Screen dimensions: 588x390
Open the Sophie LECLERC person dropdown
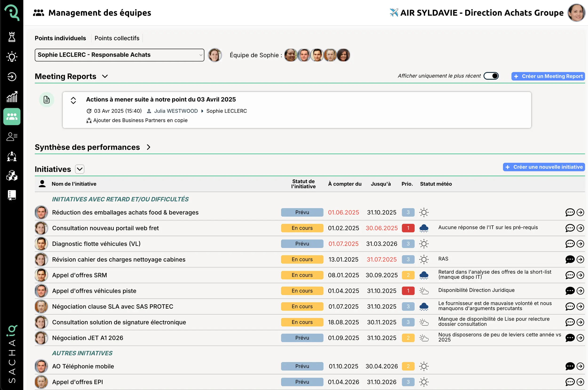[119, 55]
